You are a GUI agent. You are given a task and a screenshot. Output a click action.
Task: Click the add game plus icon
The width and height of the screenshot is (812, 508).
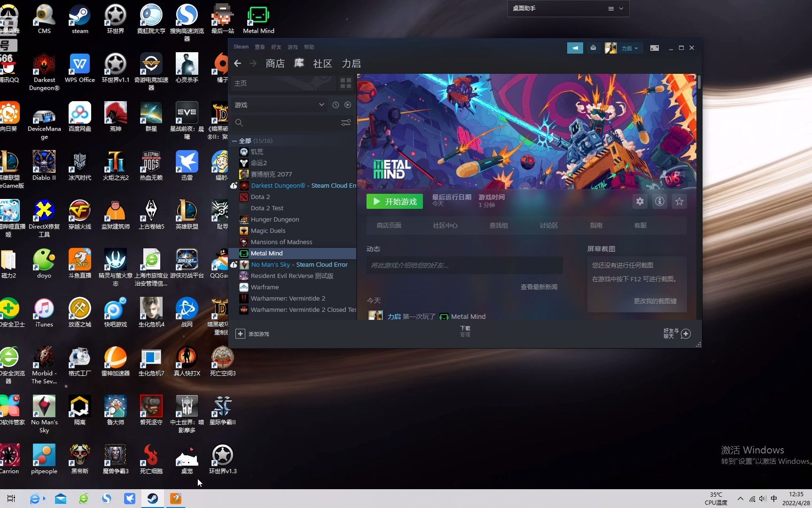point(240,334)
